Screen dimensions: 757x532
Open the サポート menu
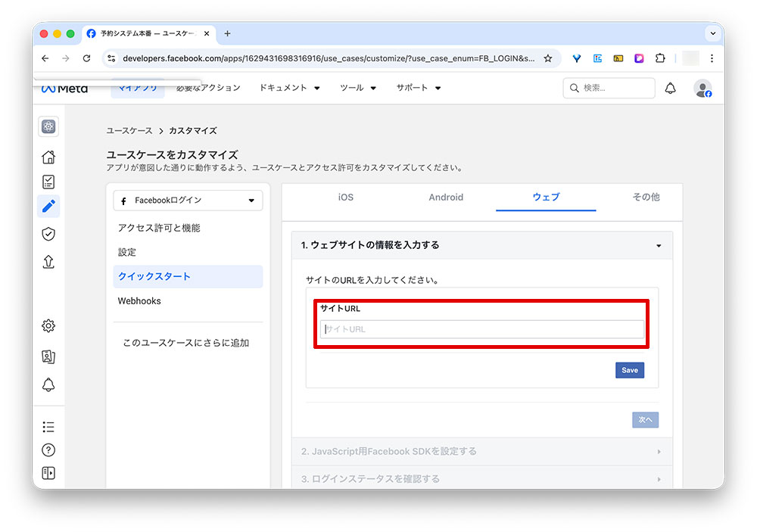415,87
